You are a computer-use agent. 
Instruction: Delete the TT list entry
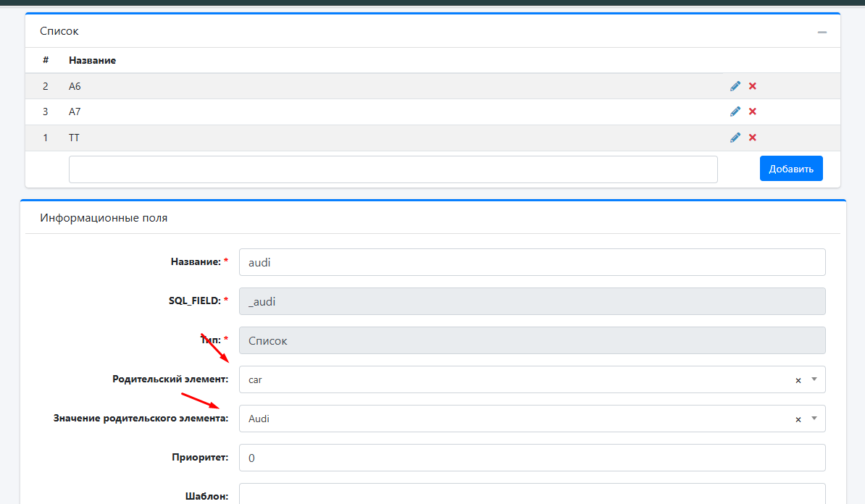click(753, 138)
